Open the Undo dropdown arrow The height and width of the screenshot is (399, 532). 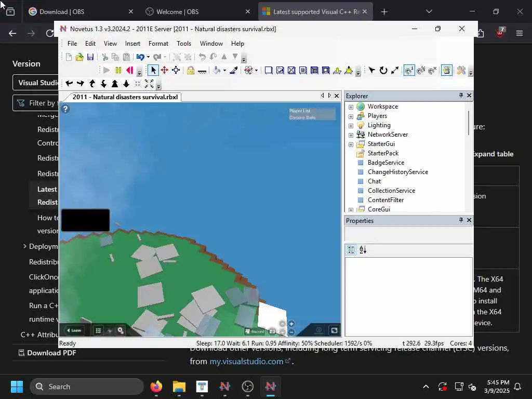pos(148,57)
